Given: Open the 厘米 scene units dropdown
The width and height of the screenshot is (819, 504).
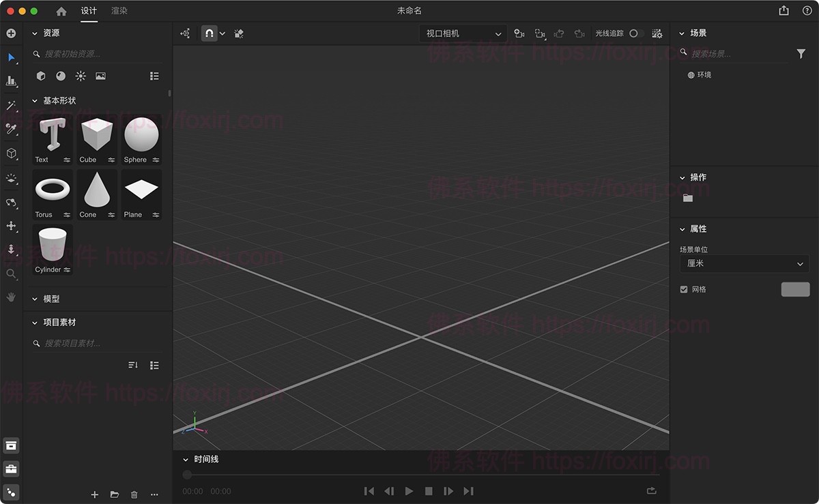Looking at the screenshot, I should tap(744, 264).
